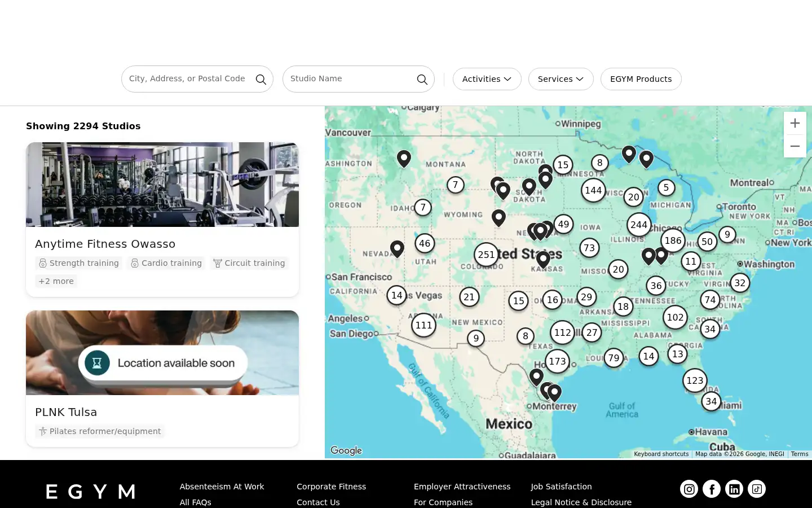
Task: Select the 36 studio cluster in Kentucky
Action: [656, 286]
